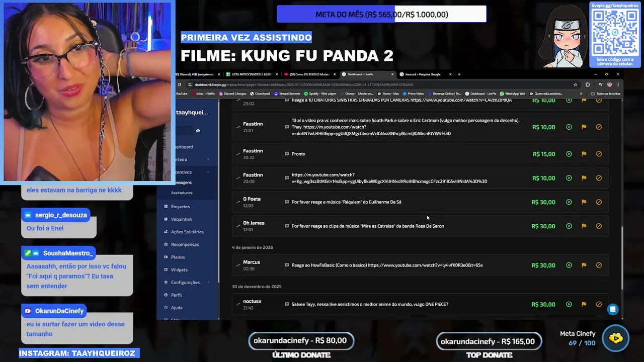This screenshot has height=362, width=644.
Task: Open Assinaturas in the sidebar
Action: (x=182, y=193)
